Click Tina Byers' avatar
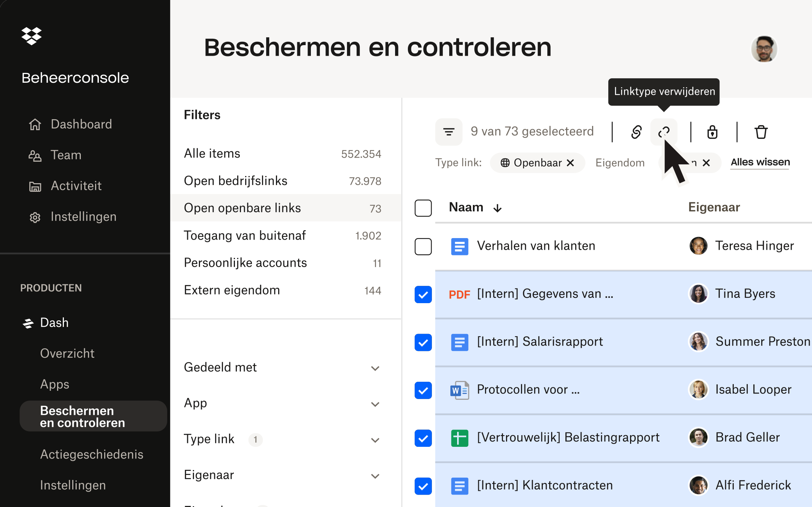 click(x=698, y=294)
